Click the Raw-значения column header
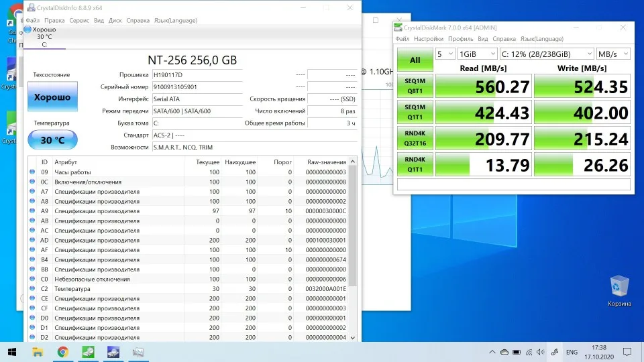 tap(322, 162)
